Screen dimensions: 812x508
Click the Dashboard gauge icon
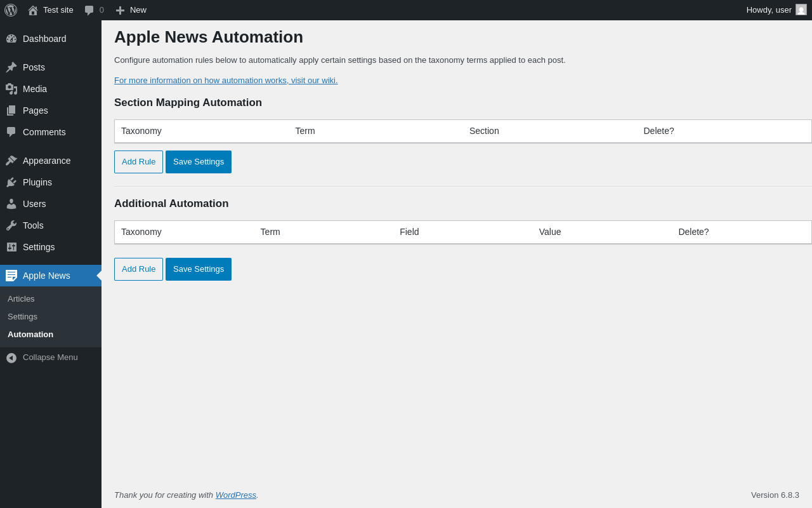[x=11, y=39]
